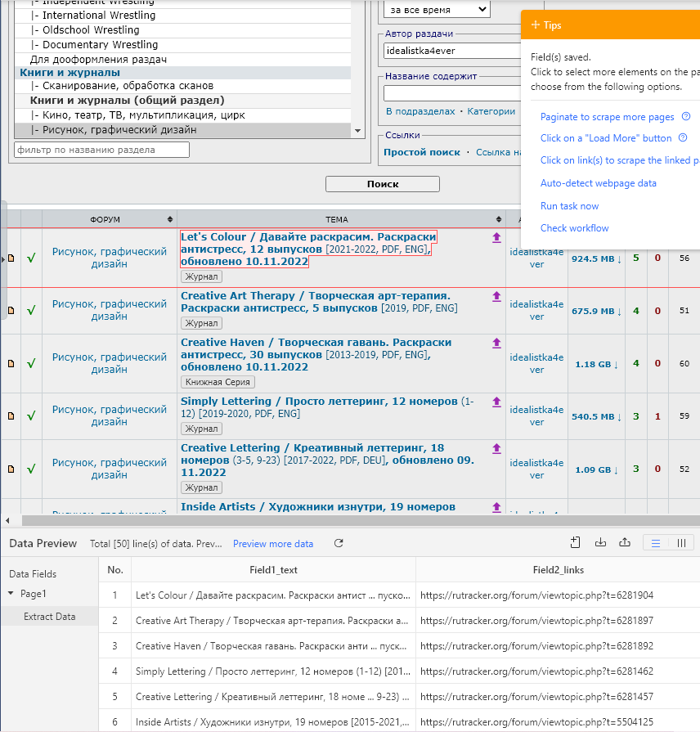Click the forum list scroll down arrow
The image size is (700, 732).
pos(358,131)
